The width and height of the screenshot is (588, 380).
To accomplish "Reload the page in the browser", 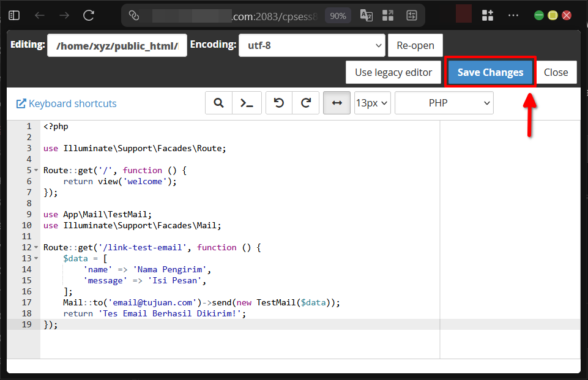I will click(x=89, y=15).
